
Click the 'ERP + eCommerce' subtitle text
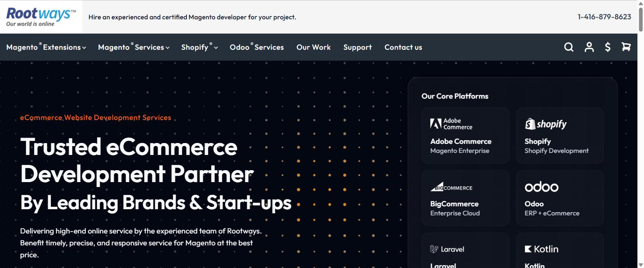[552, 213]
